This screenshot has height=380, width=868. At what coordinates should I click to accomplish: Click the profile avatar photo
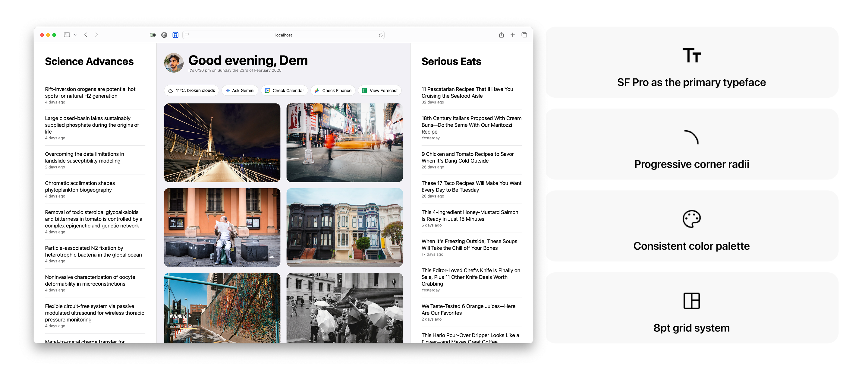[174, 63]
